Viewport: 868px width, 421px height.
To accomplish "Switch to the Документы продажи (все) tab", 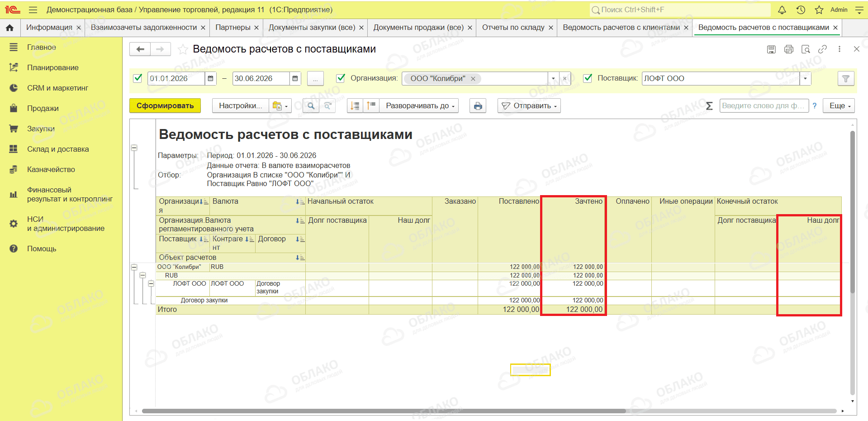I will [418, 28].
